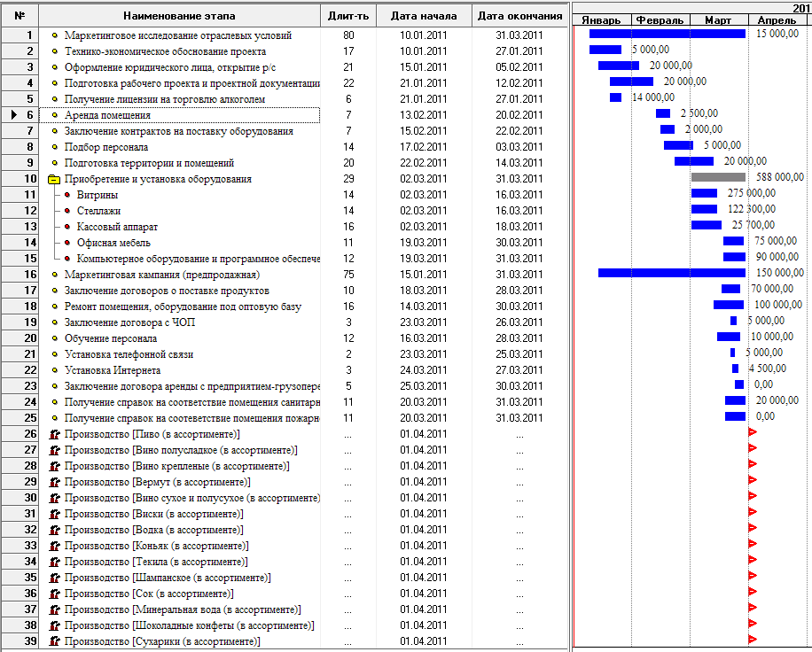Screen dimensions: 812x652
Task: Select row number 1 header
Action: [x=20, y=35]
